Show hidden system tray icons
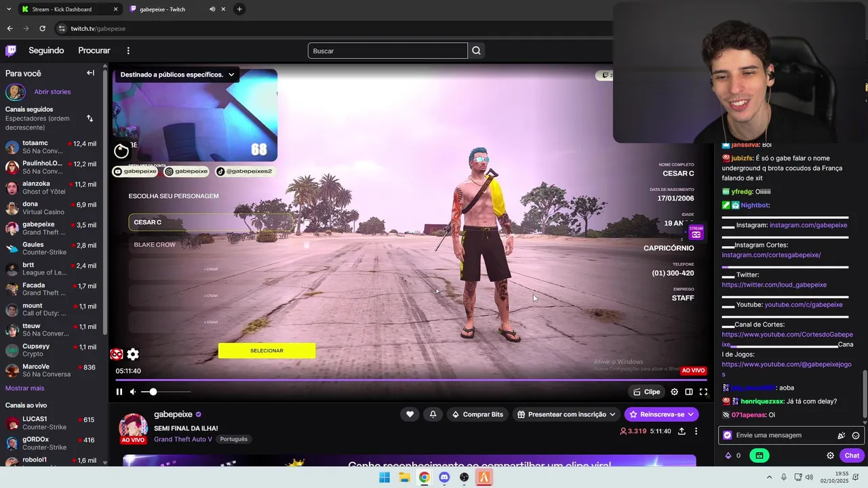This screenshot has height=488, width=868. [x=769, y=477]
